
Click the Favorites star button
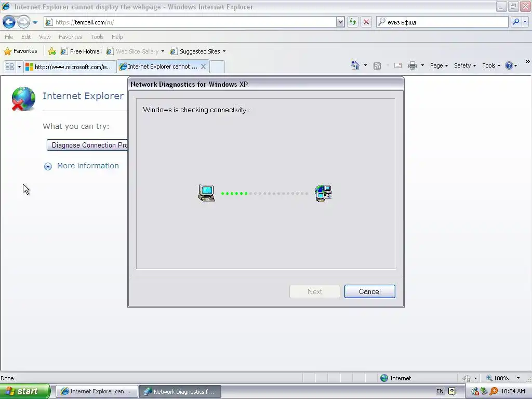click(20, 51)
